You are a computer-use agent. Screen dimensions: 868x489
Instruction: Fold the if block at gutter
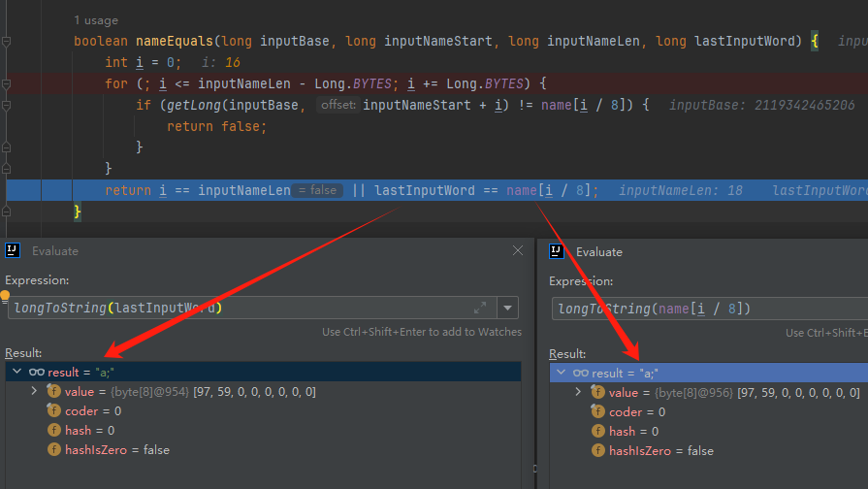coord(6,105)
